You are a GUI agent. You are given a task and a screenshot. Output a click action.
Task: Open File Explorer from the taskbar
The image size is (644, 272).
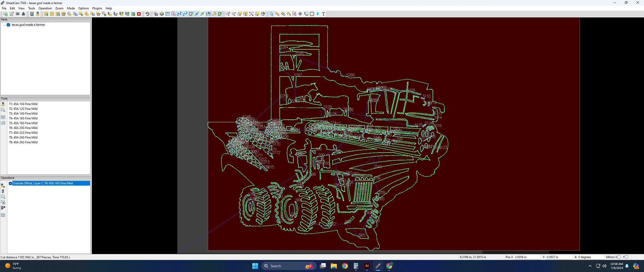click(334, 266)
